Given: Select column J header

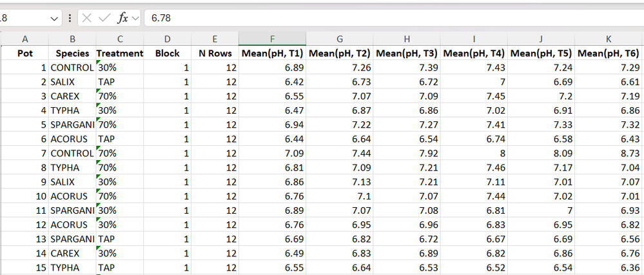Looking at the screenshot, I should [x=542, y=39].
